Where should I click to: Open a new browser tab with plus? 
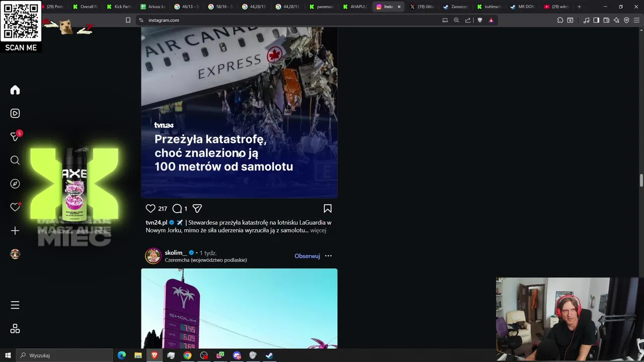579,7
